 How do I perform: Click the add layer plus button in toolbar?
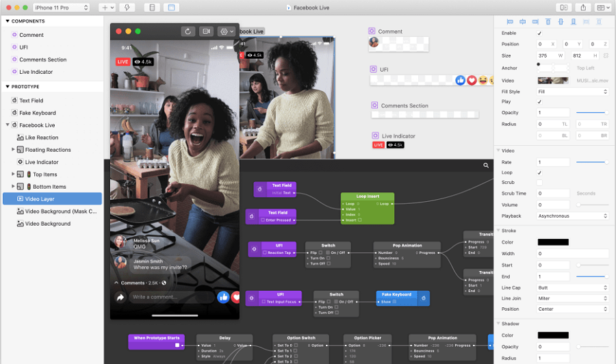point(107,8)
